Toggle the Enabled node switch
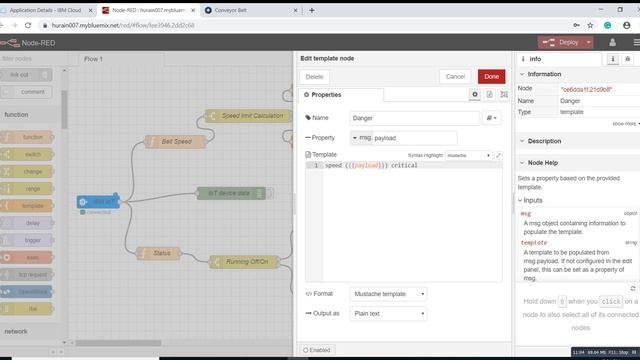 [316, 350]
